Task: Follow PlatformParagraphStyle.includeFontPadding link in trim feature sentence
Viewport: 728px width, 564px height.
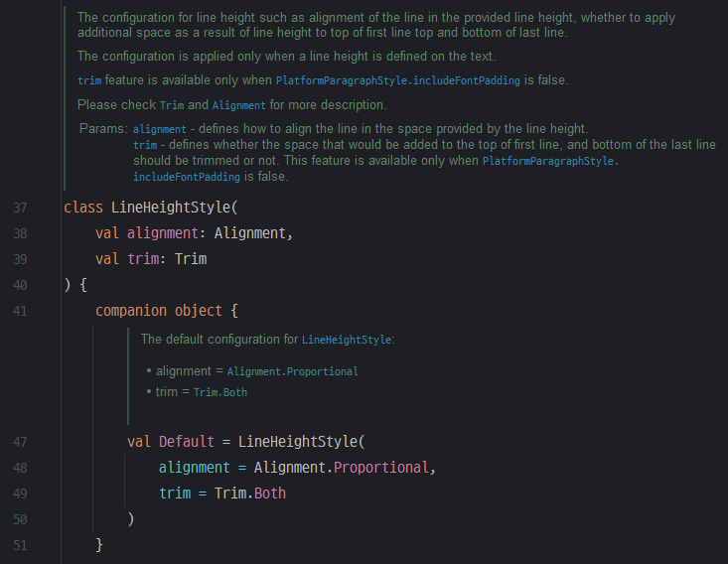Action: [x=398, y=80]
